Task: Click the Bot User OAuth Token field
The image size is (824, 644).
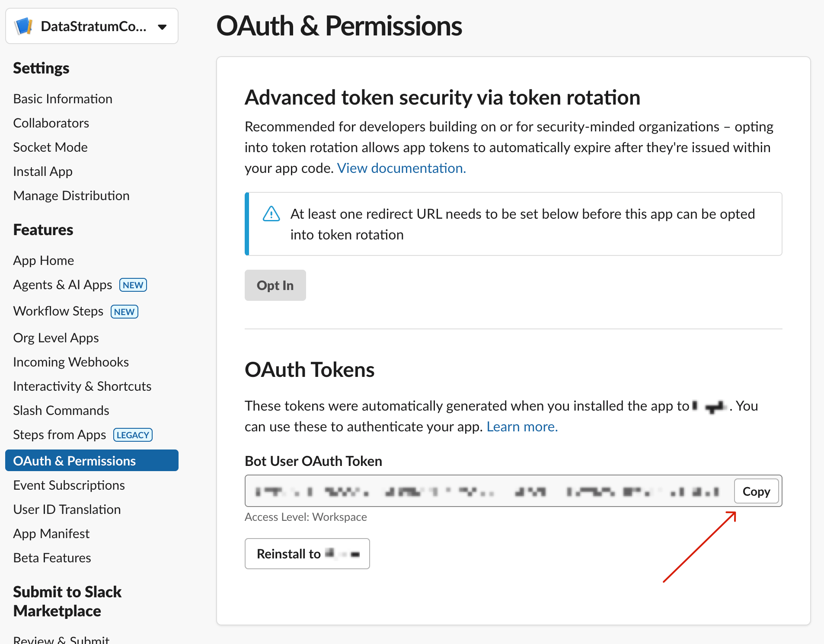Action: pos(489,491)
